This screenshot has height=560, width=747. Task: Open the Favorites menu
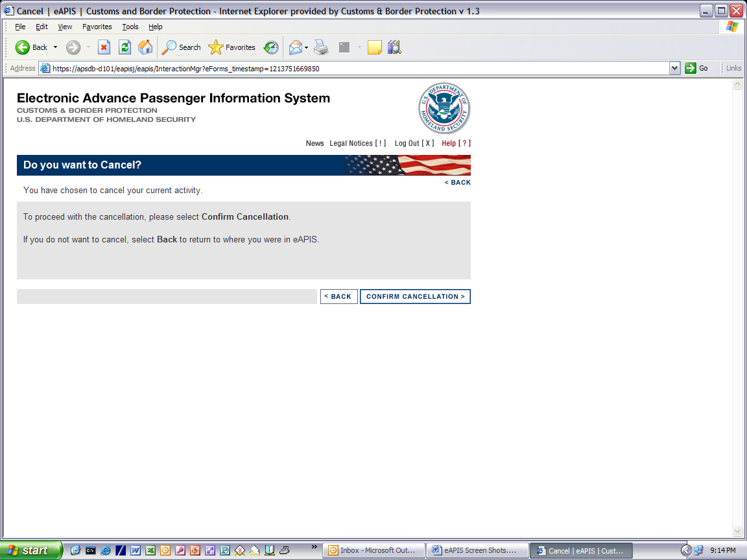[97, 27]
